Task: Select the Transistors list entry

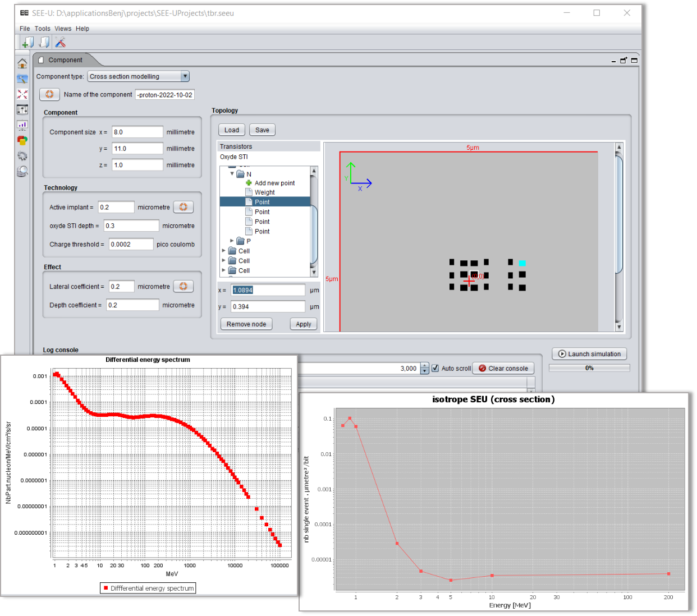Action: point(268,146)
